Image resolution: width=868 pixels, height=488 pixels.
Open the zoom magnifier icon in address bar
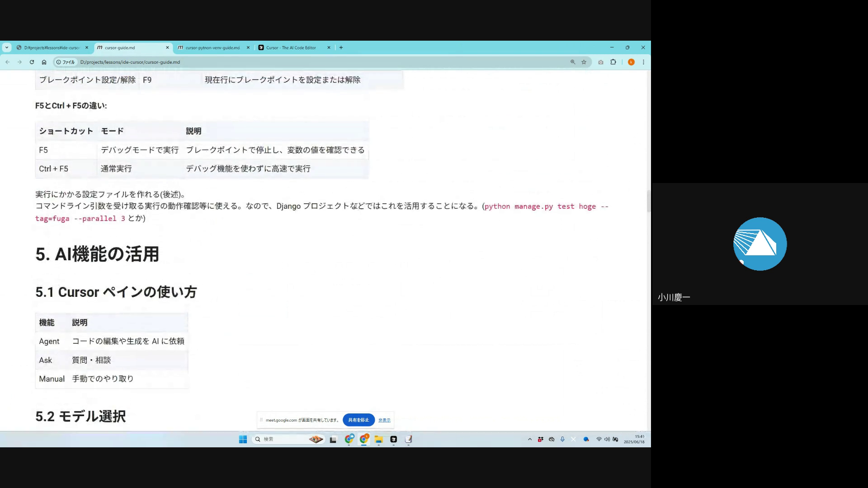pos(572,62)
